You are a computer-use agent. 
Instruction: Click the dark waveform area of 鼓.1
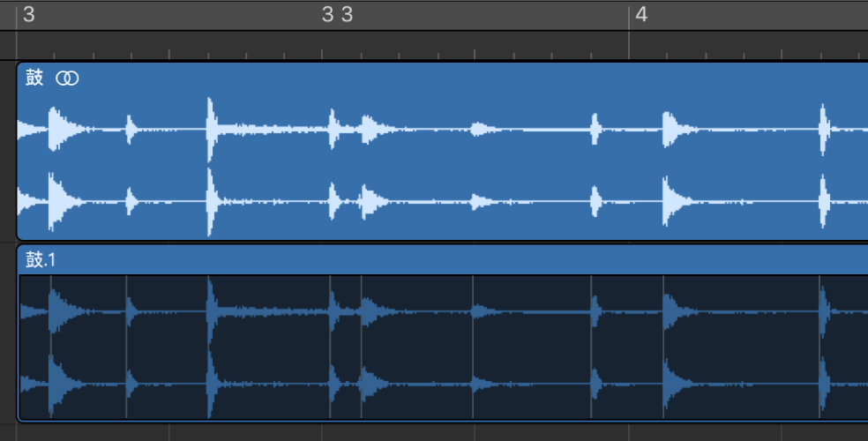click(x=444, y=347)
